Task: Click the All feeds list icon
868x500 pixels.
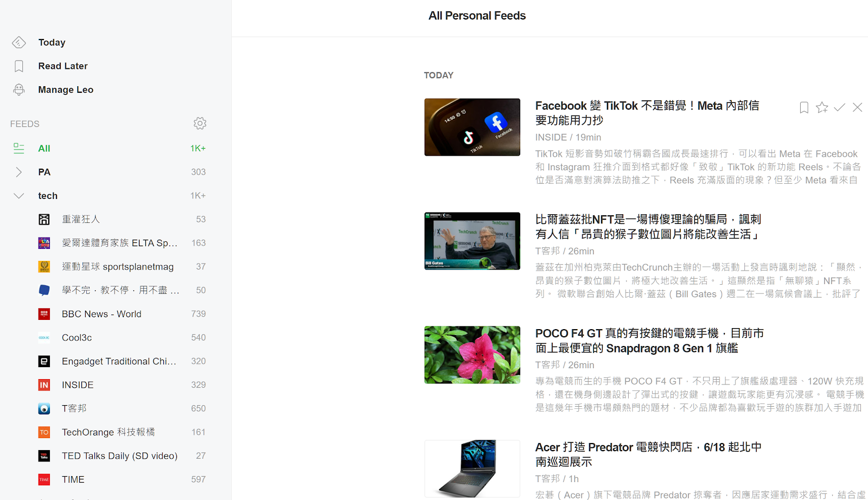Action: (19, 148)
